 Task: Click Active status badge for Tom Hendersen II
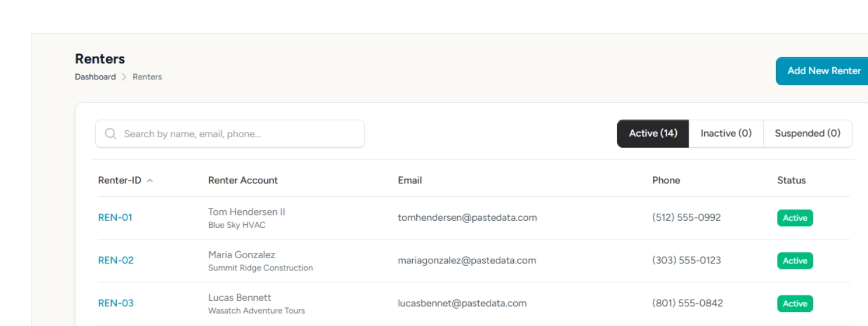coord(794,218)
